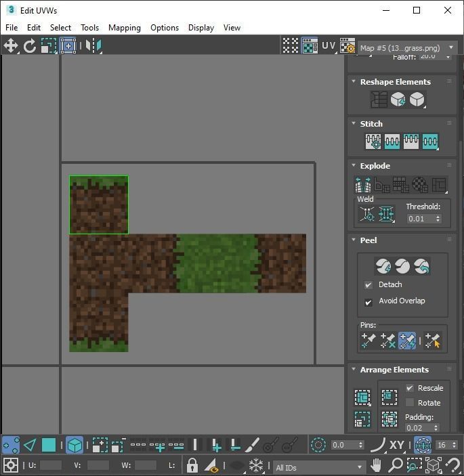Viewport: 464px width, 476px height.
Task: Collapse the Peel rollout
Action: pyautogui.click(x=354, y=240)
